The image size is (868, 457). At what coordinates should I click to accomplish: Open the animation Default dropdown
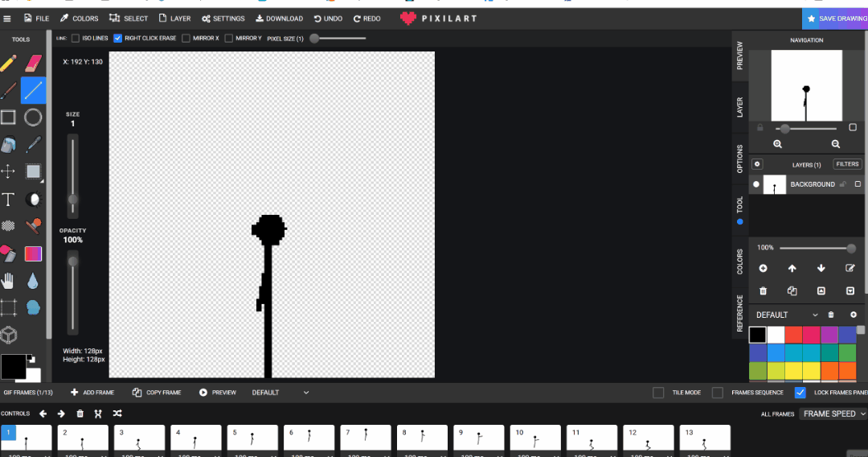coord(280,392)
